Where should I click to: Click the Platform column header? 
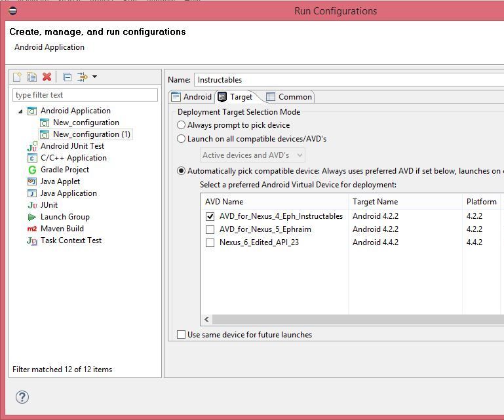pos(481,202)
